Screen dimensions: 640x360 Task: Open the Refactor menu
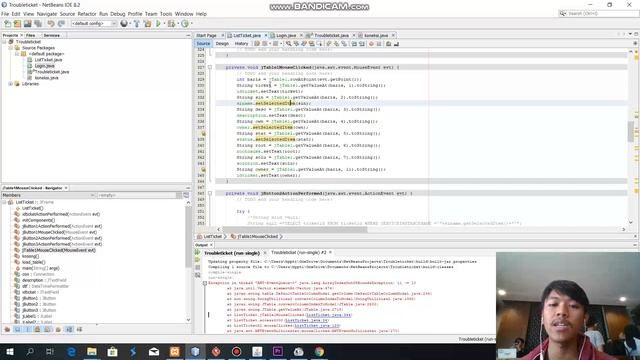(87, 14)
